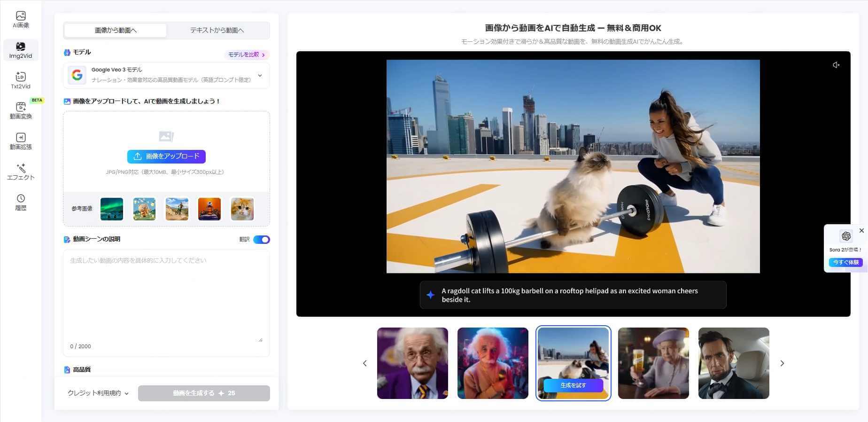Expand the Google Veo 3 model dropdown
The image size is (868, 422).
click(x=260, y=75)
